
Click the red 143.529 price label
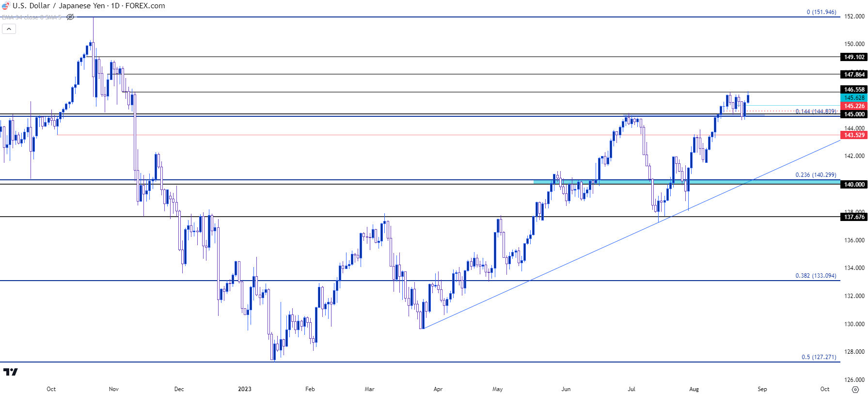[854, 135]
